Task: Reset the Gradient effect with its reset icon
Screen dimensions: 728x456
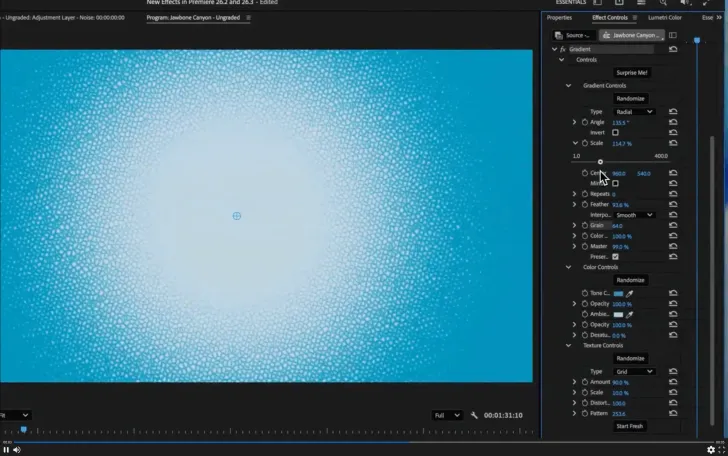Action: 673,49
